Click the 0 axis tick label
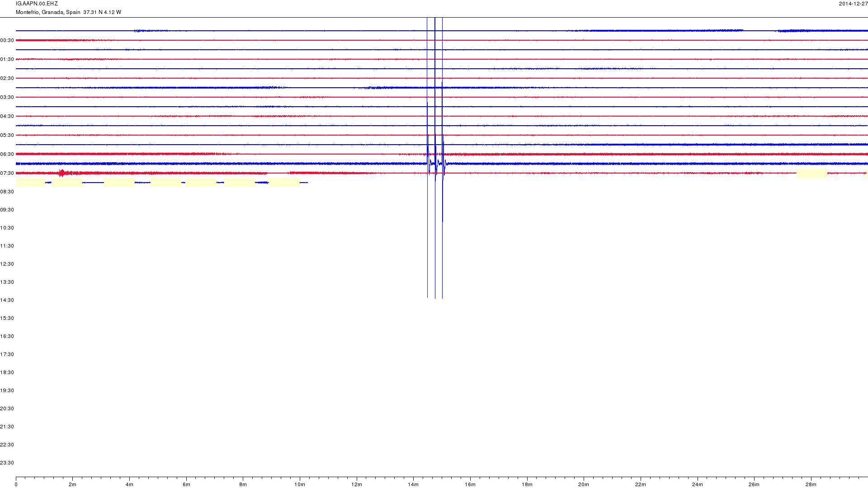This screenshot has width=868, height=488. 16,484
